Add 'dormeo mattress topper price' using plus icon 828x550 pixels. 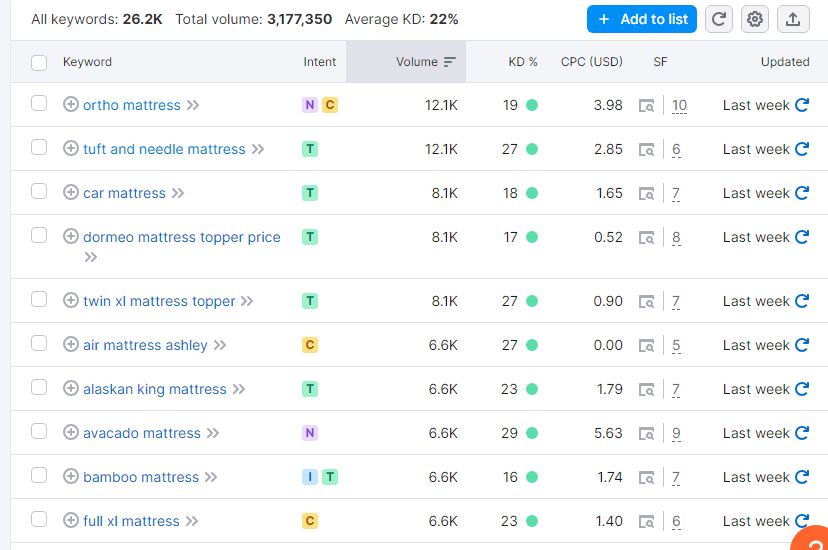(x=71, y=236)
